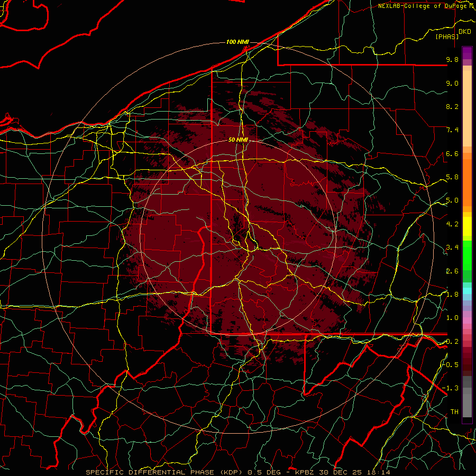Click the 9.0 legend value
Image resolution: width=476 pixels, height=476 pixels.
452,83
